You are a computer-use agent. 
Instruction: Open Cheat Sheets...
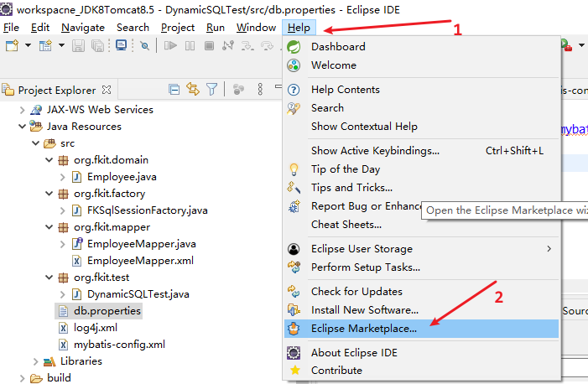pyautogui.click(x=422, y=225)
